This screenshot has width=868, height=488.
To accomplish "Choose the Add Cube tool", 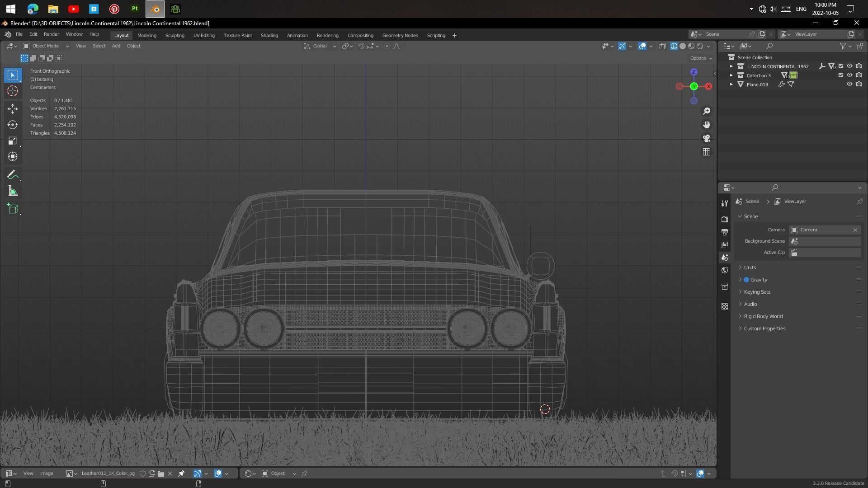I will tap(13, 208).
